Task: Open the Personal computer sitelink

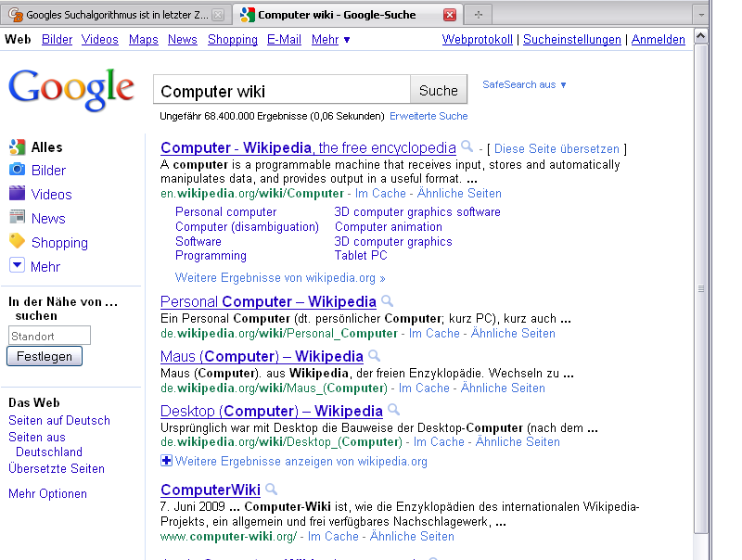Action: point(225,212)
